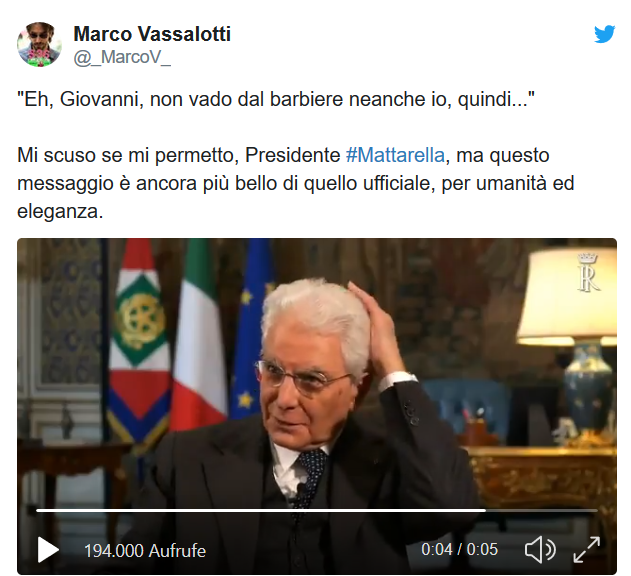Open the Twitter bird logo link
This screenshot has width=631, height=576.
(604, 34)
